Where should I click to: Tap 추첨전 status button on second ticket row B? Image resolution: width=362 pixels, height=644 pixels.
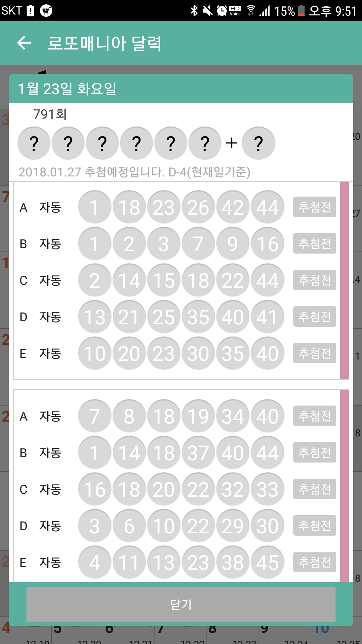pos(314,452)
